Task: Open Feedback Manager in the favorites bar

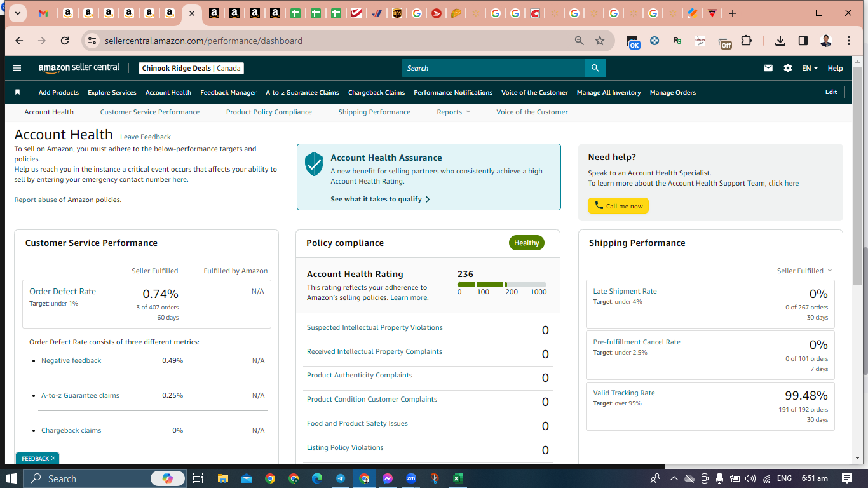Action: coord(229,92)
